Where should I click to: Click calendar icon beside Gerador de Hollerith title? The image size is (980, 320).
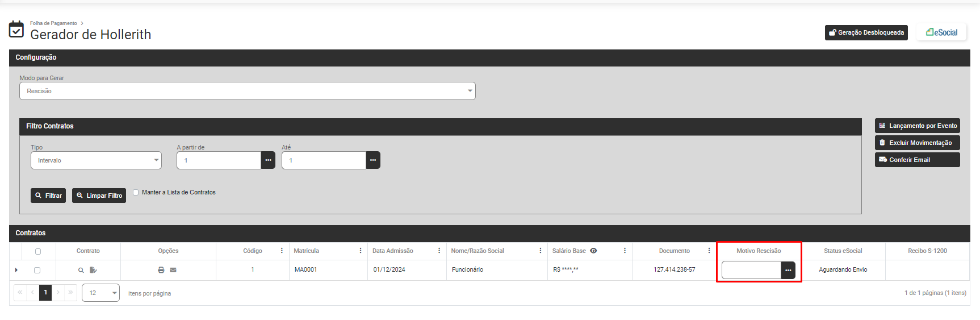(16, 29)
